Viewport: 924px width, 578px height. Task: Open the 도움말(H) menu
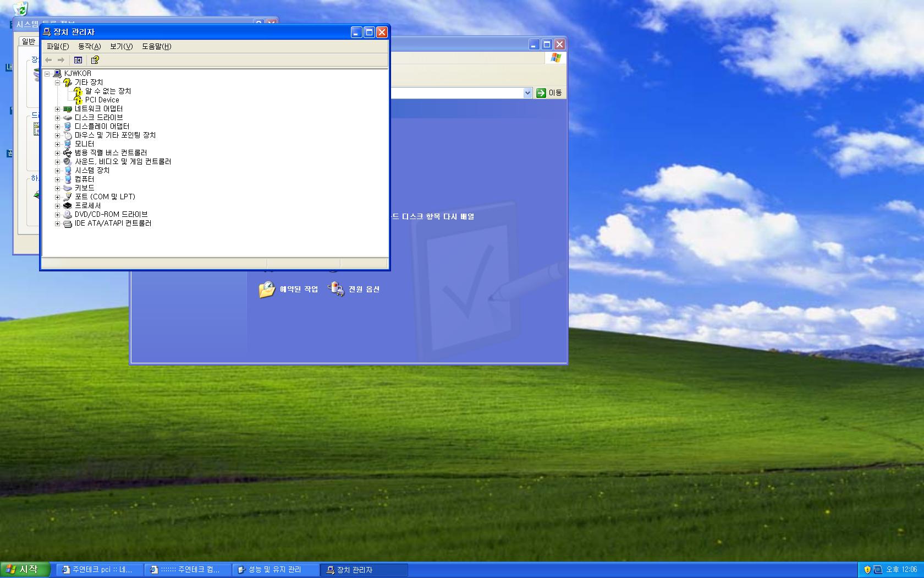[157, 46]
